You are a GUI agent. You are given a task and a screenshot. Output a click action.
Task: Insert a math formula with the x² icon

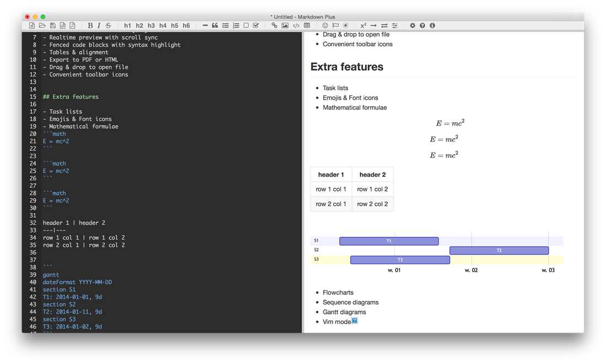(363, 26)
